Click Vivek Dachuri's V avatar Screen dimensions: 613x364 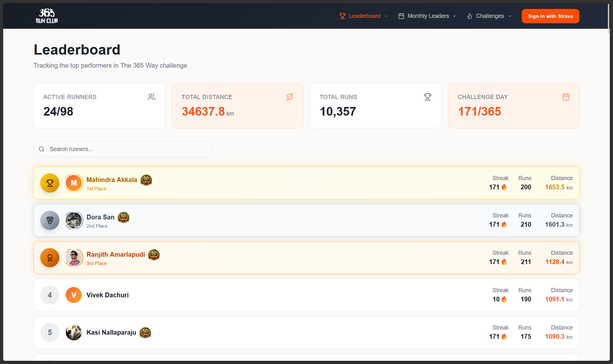coord(74,295)
